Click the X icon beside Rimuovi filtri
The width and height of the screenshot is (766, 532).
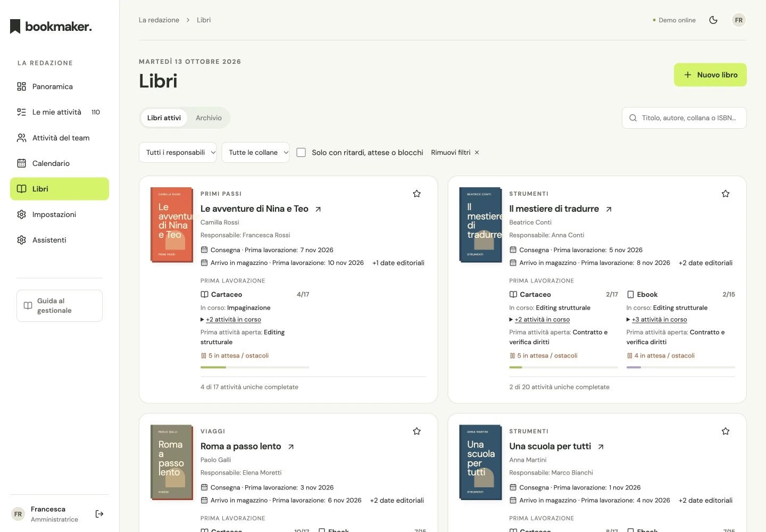pyautogui.click(x=477, y=153)
